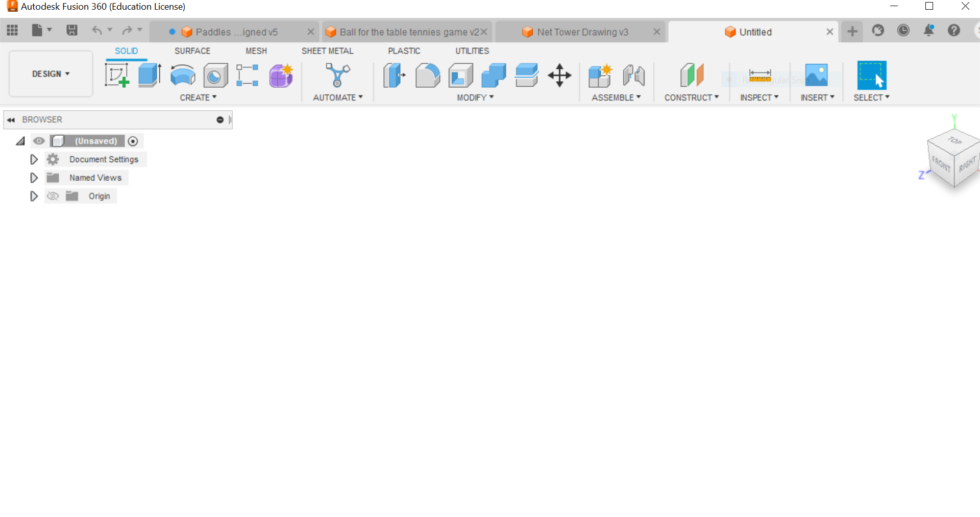Open the AUTOMATE dropdown menu
Image resolution: width=980 pixels, height=517 pixels.
click(338, 97)
